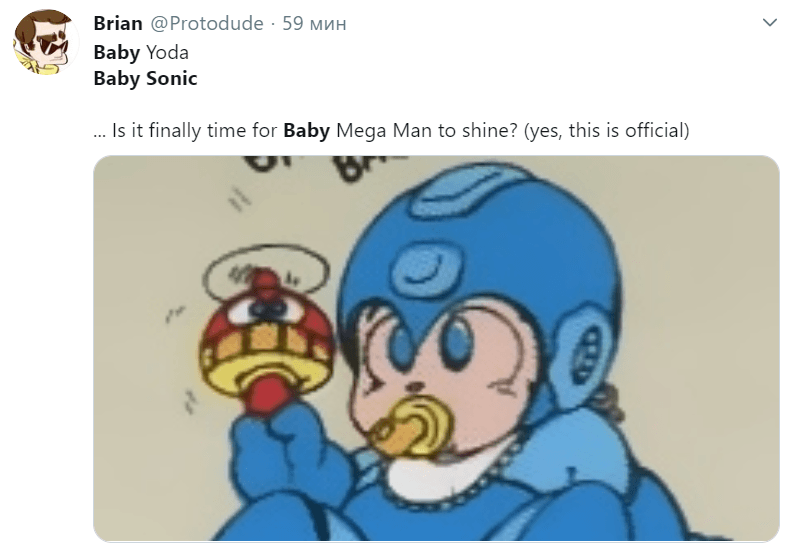Click the display name Brian
The width and height of the screenshot is (797, 548).
[x=118, y=23]
